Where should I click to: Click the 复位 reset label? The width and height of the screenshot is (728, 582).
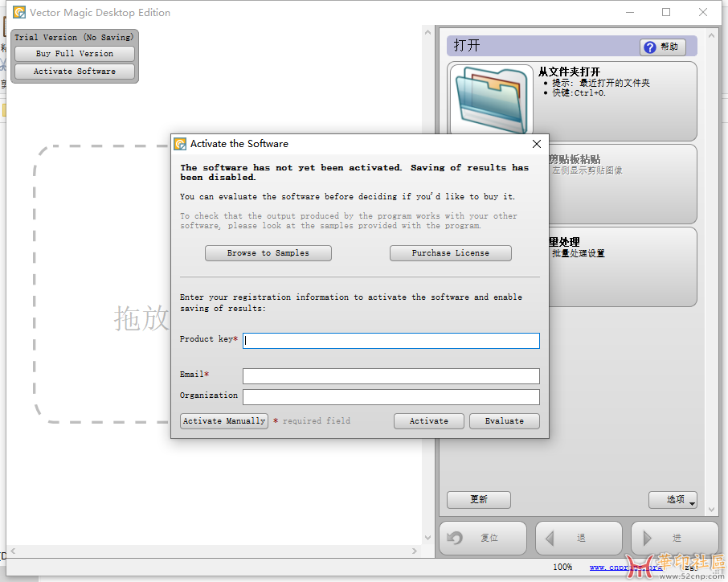[489, 539]
